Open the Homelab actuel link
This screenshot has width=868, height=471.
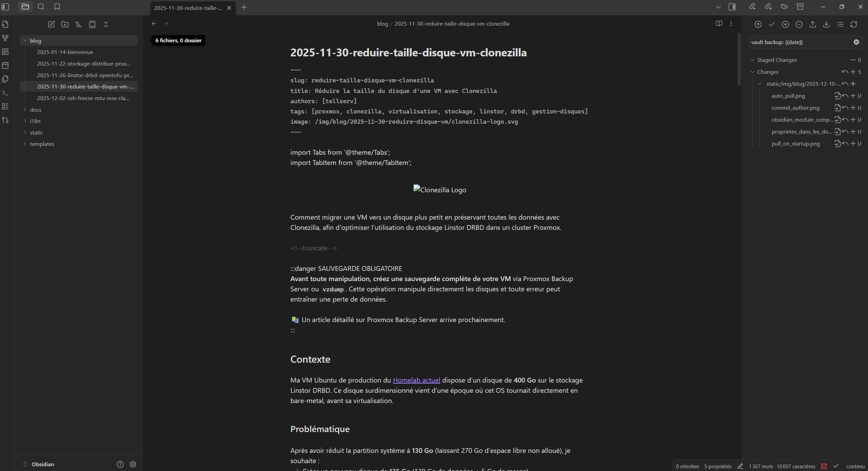pos(416,380)
